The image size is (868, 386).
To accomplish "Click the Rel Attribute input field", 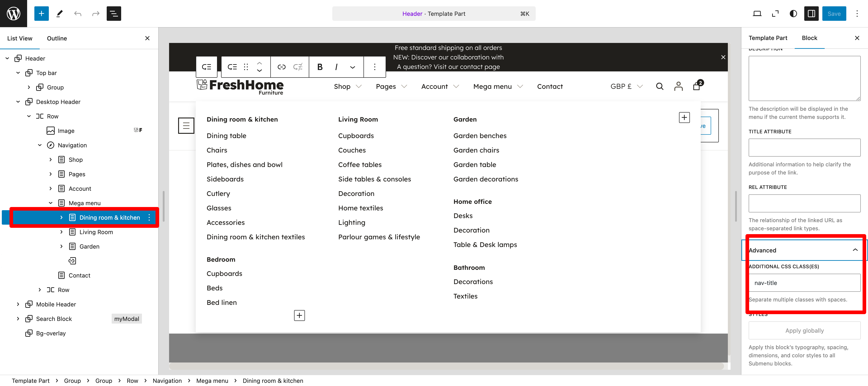I will [804, 203].
